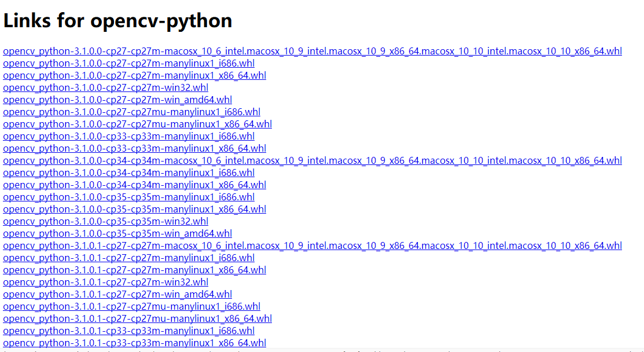
Task: Download opencv_python-3.1.0.0-cp35-cp35m-manylinux1_i686.whl
Action: point(128,197)
